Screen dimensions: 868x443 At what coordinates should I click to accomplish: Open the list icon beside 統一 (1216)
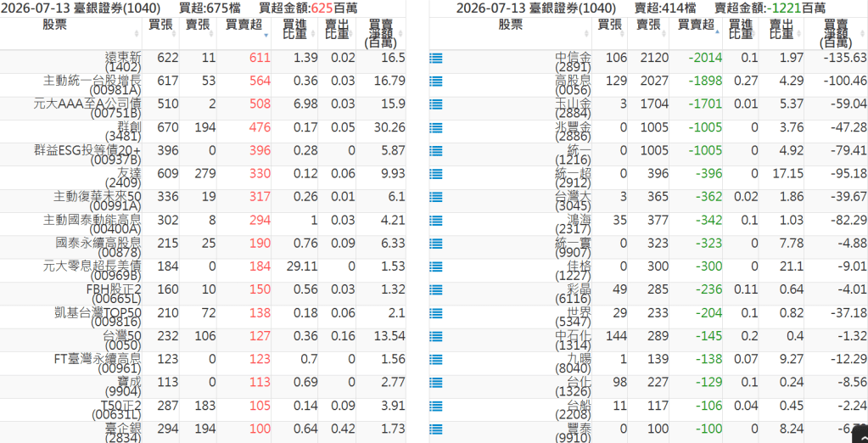(435, 150)
